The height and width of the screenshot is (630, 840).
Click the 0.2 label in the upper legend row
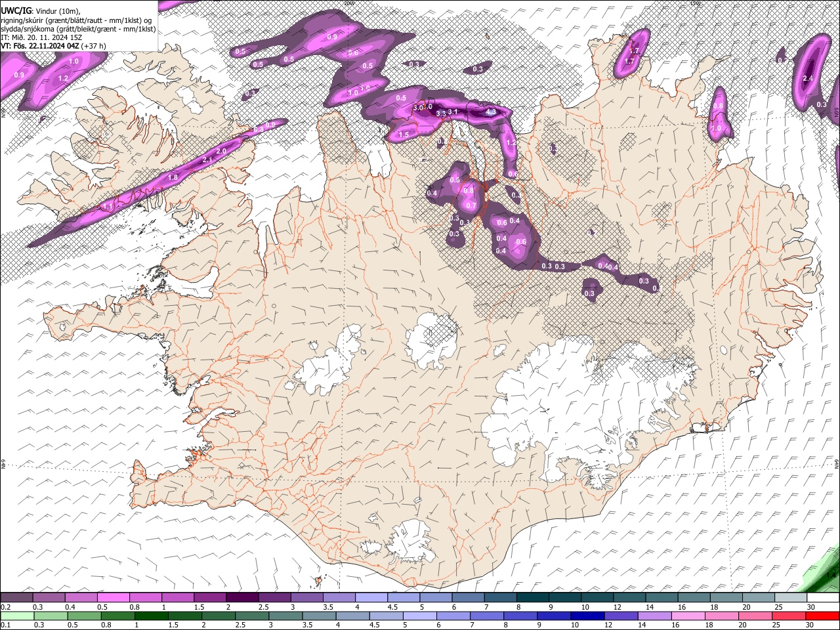[5, 607]
